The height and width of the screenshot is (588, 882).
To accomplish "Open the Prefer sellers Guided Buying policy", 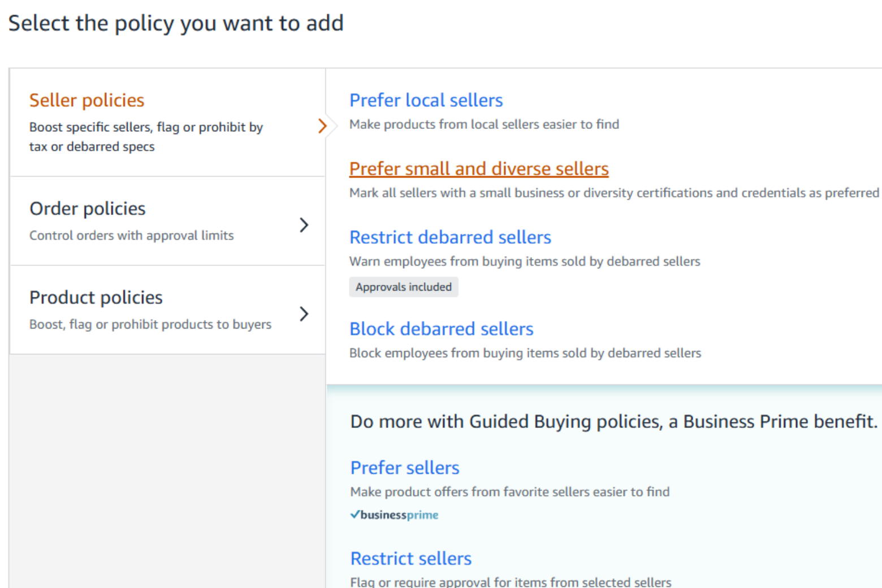I will point(405,468).
